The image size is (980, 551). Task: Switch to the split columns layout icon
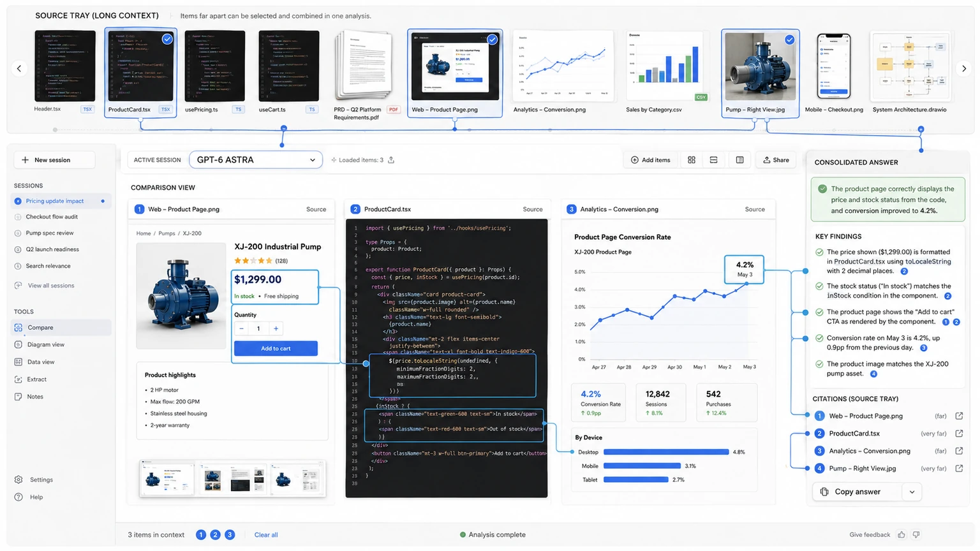pos(739,160)
